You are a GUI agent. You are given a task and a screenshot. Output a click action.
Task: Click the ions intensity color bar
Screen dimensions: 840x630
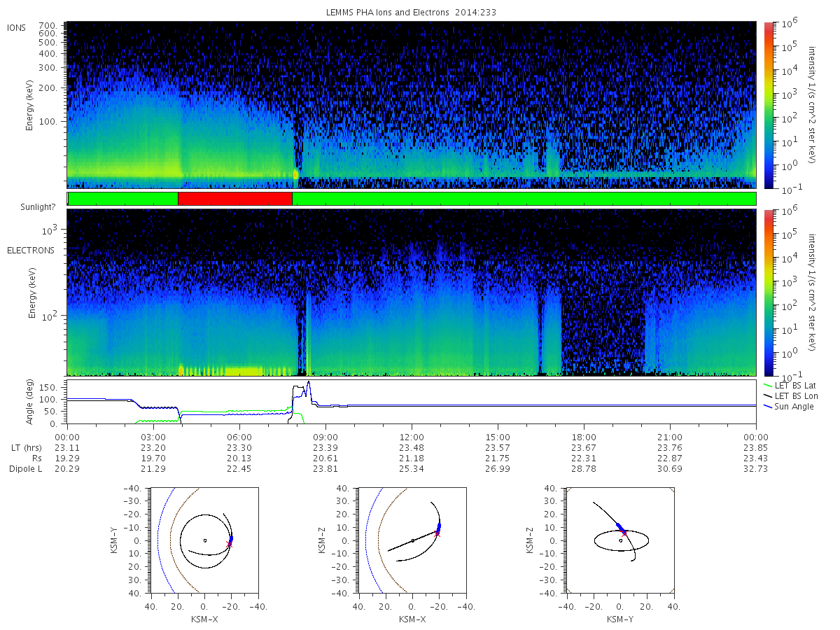pos(768,105)
